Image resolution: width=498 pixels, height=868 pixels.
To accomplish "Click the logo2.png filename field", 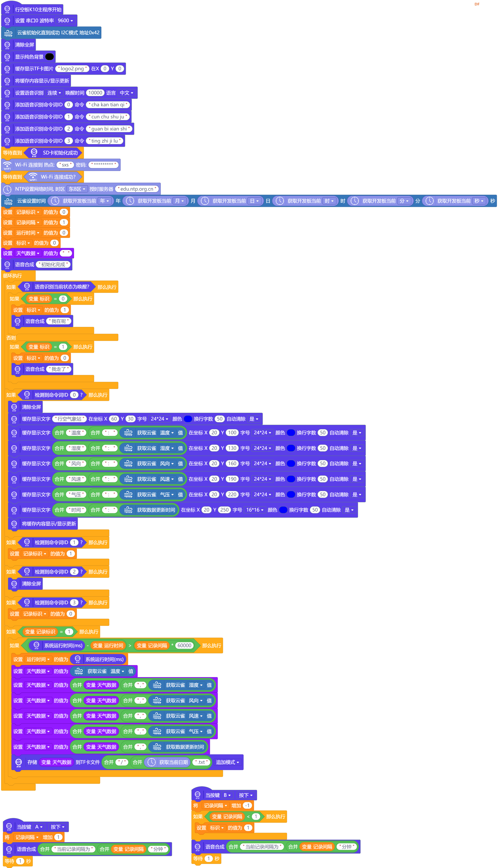I will pos(72,69).
